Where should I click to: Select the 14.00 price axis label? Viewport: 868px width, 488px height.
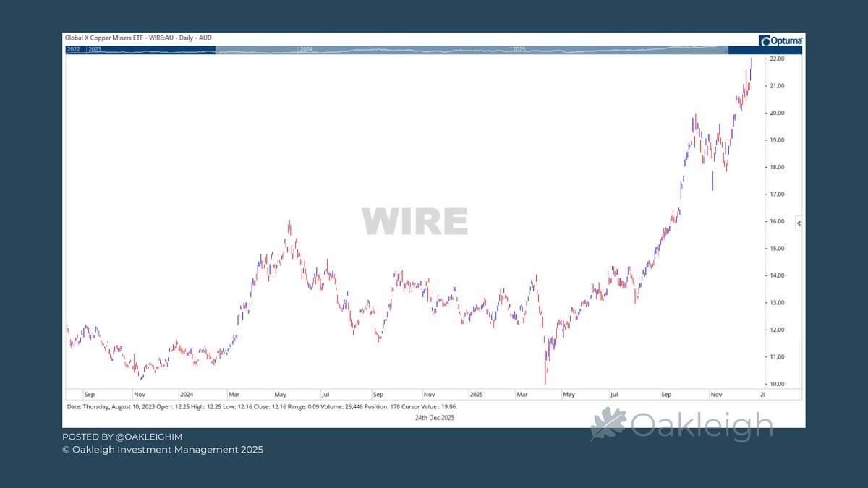[777, 276]
